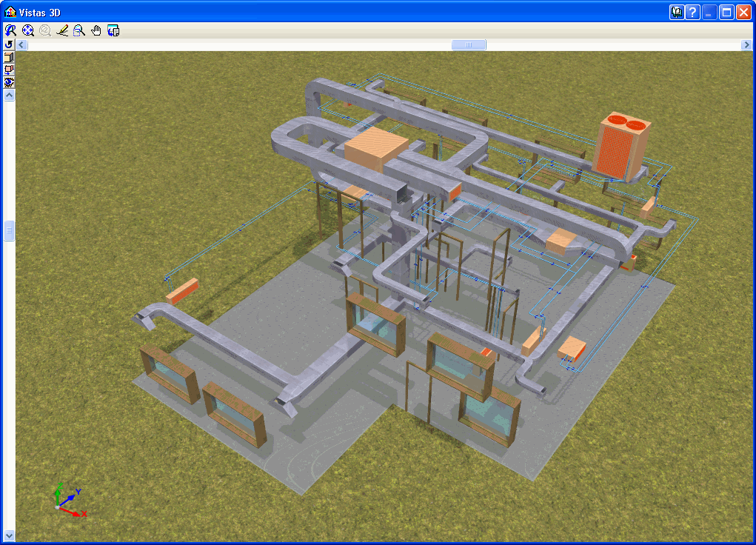This screenshot has width=756, height=545.
Task: Click the question mark help button
Action: coord(693,12)
